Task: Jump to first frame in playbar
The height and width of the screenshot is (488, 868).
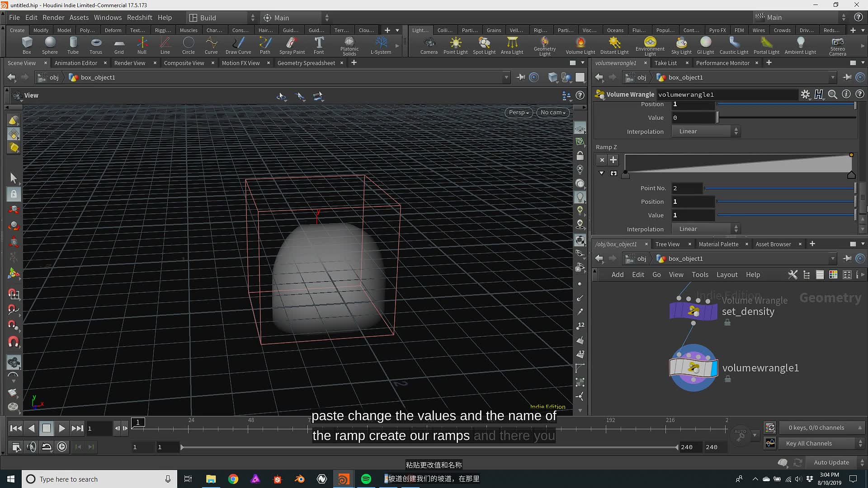Action: click(x=16, y=428)
